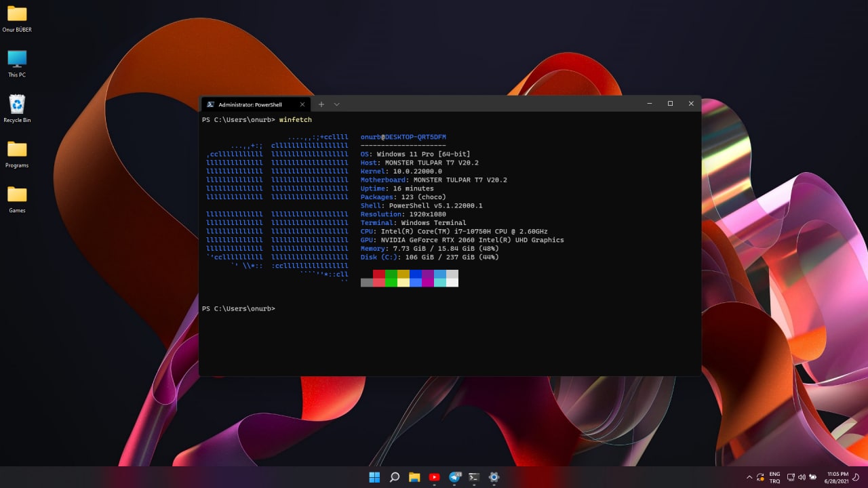The image size is (868, 488).
Task: Click the Windows Start button on taskbar
Action: tap(374, 477)
